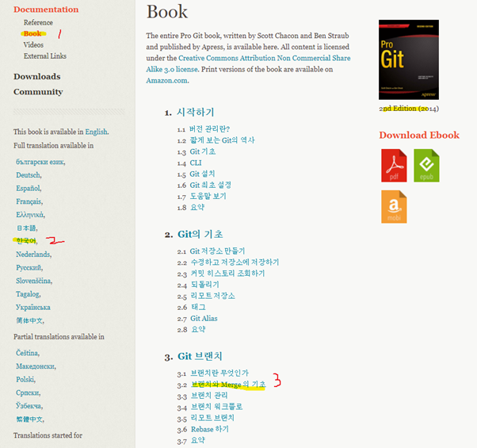The width and height of the screenshot is (477, 448).
Task: Open section 1.1 버전 관리란?
Action: [x=209, y=129]
